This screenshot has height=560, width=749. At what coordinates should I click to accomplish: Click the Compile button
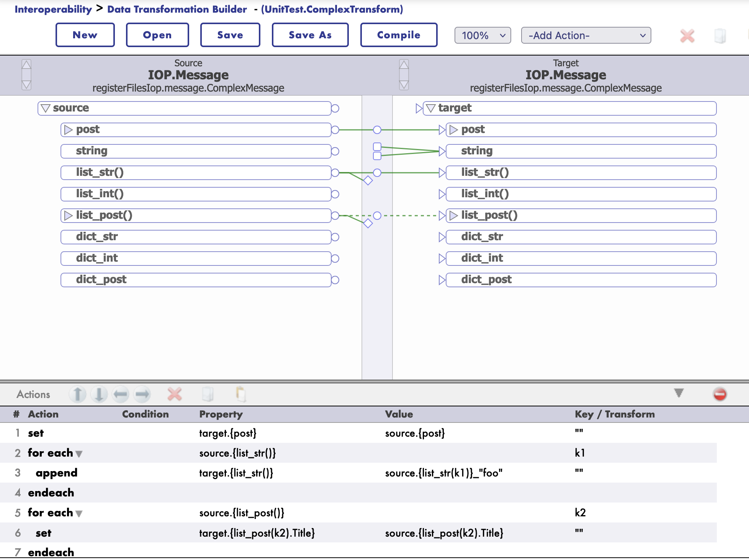coord(399,35)
